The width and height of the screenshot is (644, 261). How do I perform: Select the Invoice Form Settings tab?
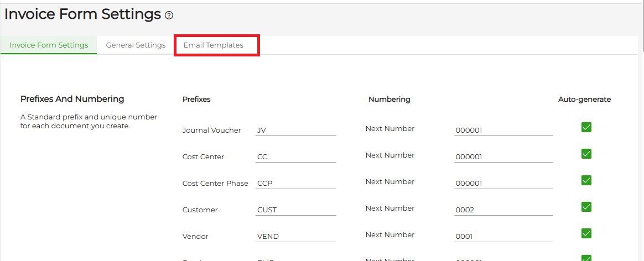49,45
